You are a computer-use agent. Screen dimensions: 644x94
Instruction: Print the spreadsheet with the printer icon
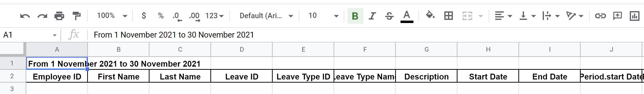pos(59,16)
